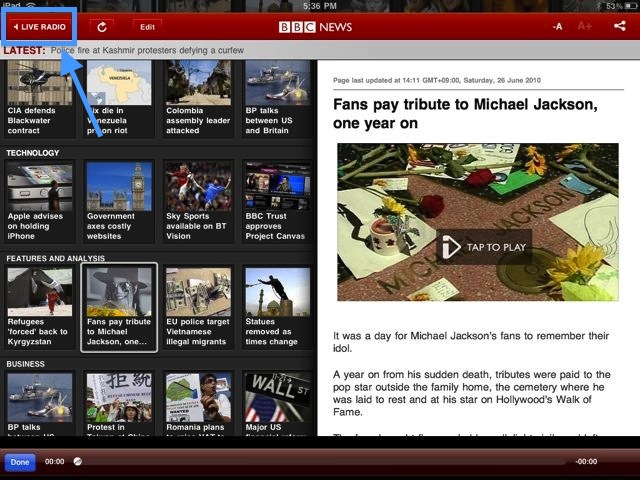Tap to play the Michael Jackson video
The height and width of the screenshot is (480, 640).
coord(484,247)
